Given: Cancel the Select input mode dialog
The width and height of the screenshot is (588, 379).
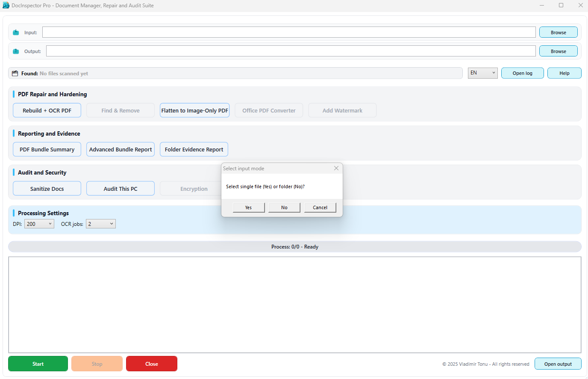Looking at the screenshot, I should click(x=320, y=207).
